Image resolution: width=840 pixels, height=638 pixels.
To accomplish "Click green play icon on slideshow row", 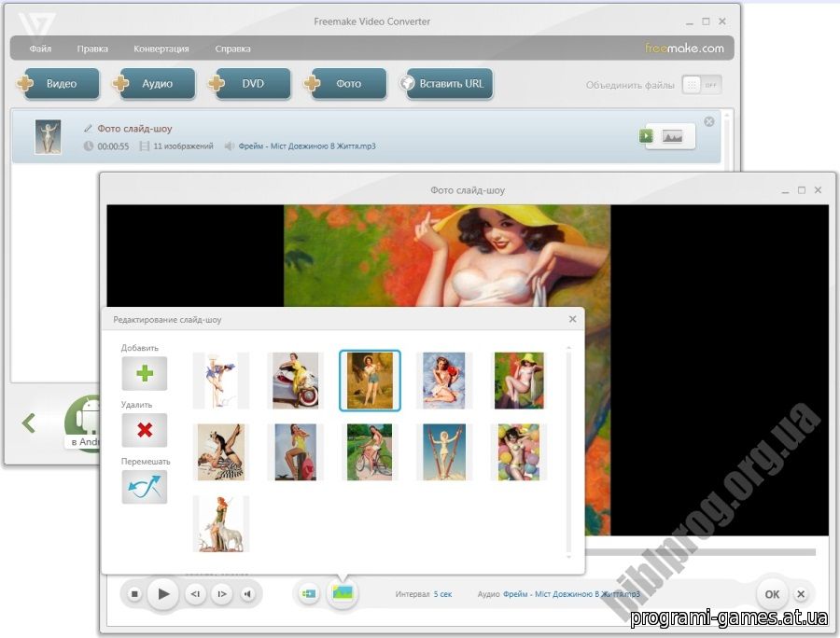I will (646, 136).
